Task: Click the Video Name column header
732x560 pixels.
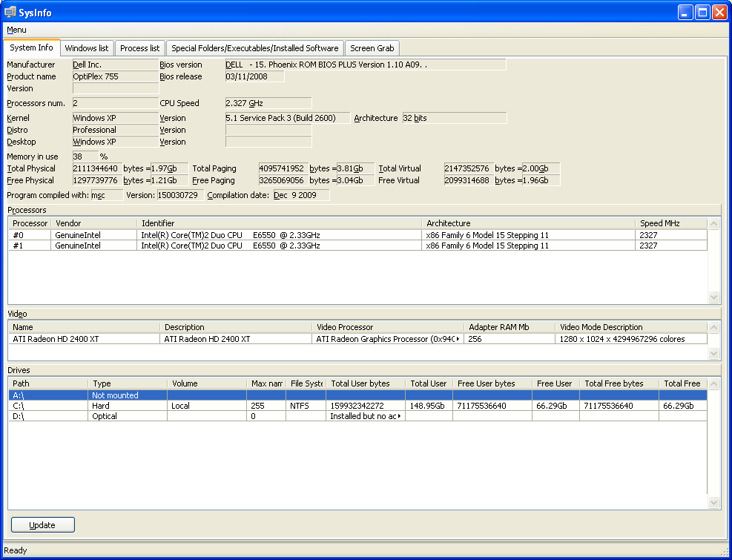Action: [85, 327]
